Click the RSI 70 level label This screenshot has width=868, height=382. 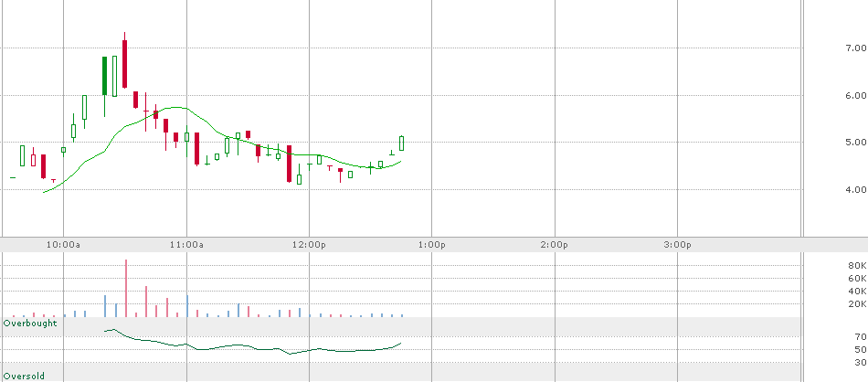861,336
